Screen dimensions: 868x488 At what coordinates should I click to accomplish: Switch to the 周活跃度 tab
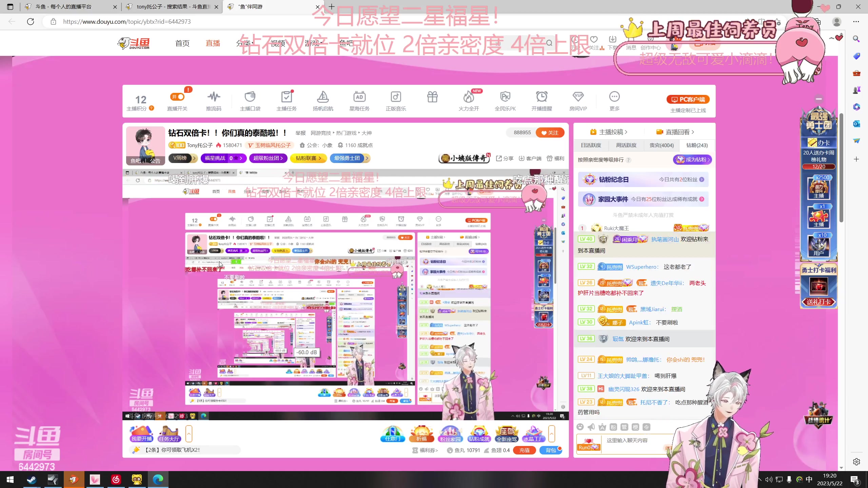(626, 145)
